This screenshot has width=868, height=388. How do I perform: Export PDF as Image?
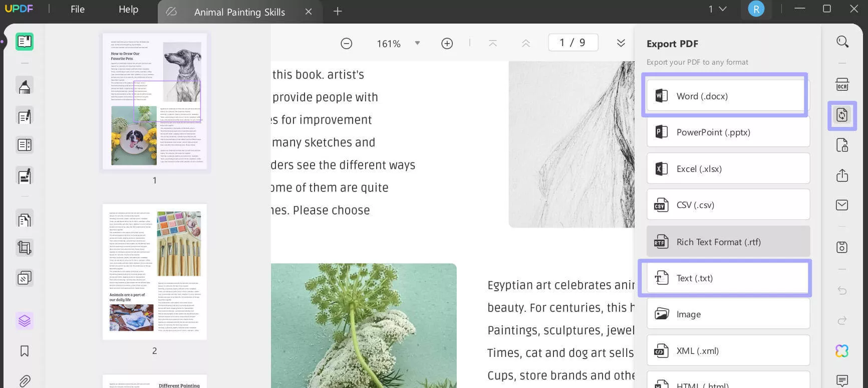point(728,314)
